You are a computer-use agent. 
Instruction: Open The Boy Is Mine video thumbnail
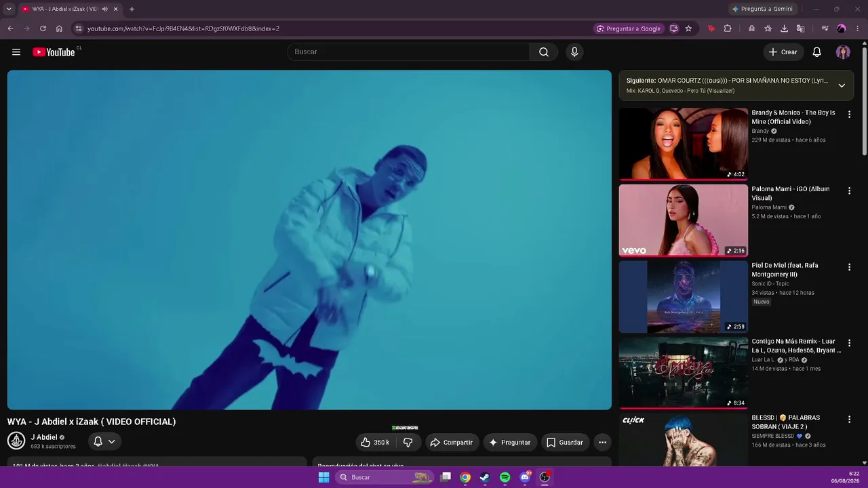point(683,144)
